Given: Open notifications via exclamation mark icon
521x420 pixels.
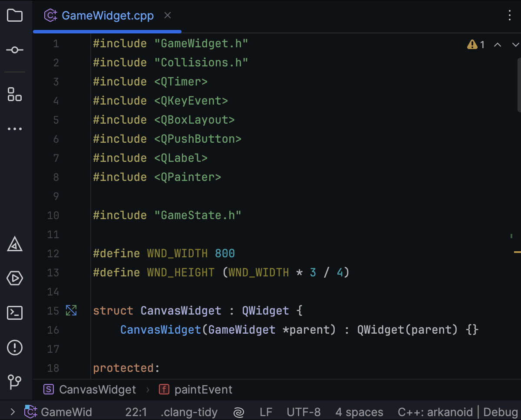Looking at the screenshot, I should coord(15,347).
